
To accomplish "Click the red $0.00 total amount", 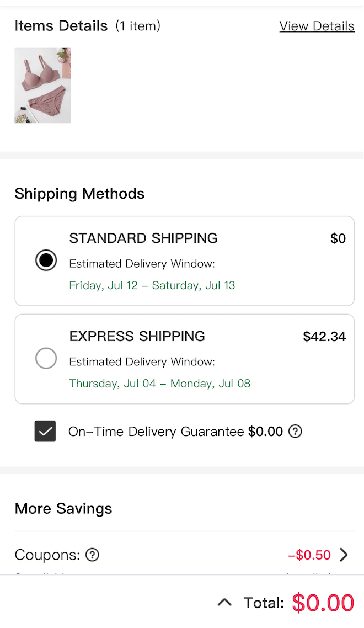I will 323,603.
